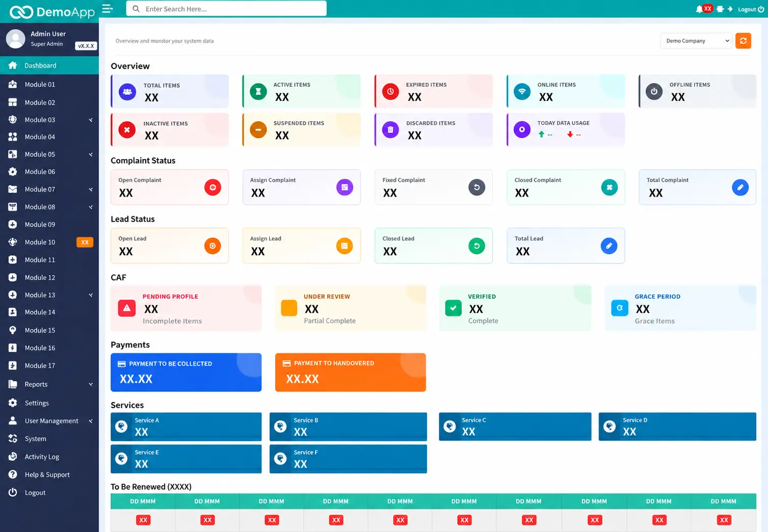Image resolution: width=768 pixels, height=532 pixels.
Task: Click the Fixed Complaint gray icon
Action: coord(476,188)
